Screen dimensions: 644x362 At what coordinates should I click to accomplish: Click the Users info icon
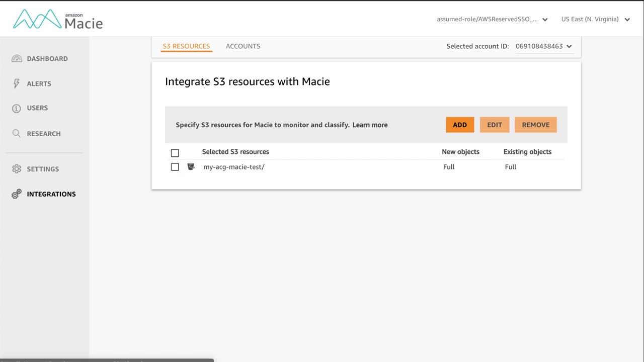pyautogui.click(x=17, y=108)
